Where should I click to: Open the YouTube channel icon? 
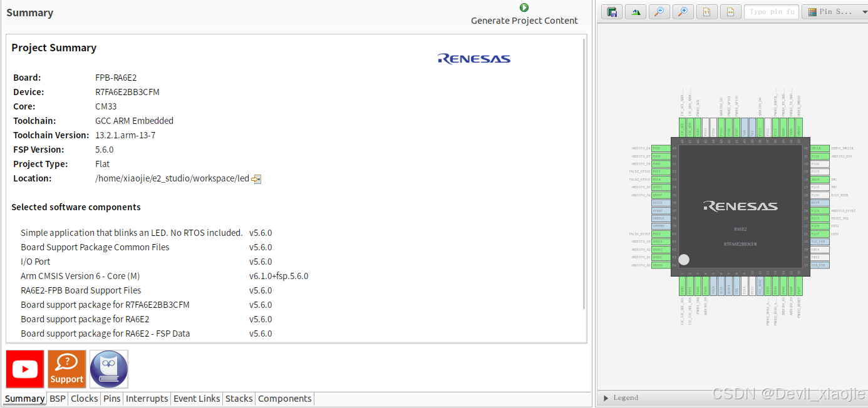[25, 369]
